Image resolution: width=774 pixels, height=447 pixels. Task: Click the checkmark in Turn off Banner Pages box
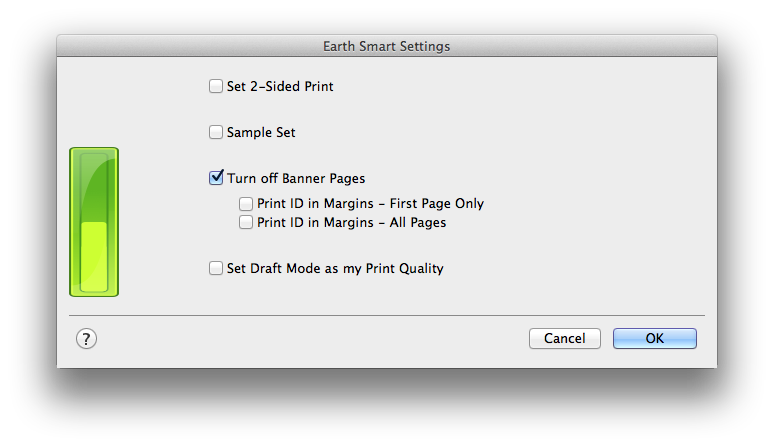(216, 178)
